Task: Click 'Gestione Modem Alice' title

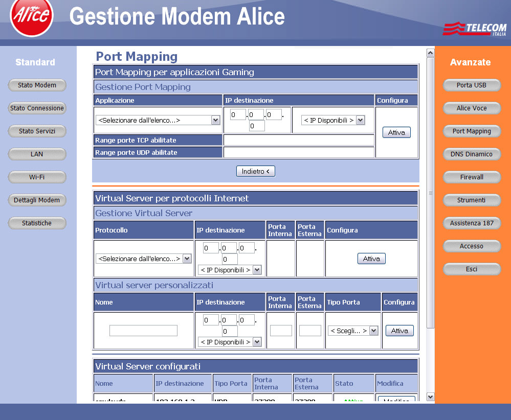Action: coord(177,16)
